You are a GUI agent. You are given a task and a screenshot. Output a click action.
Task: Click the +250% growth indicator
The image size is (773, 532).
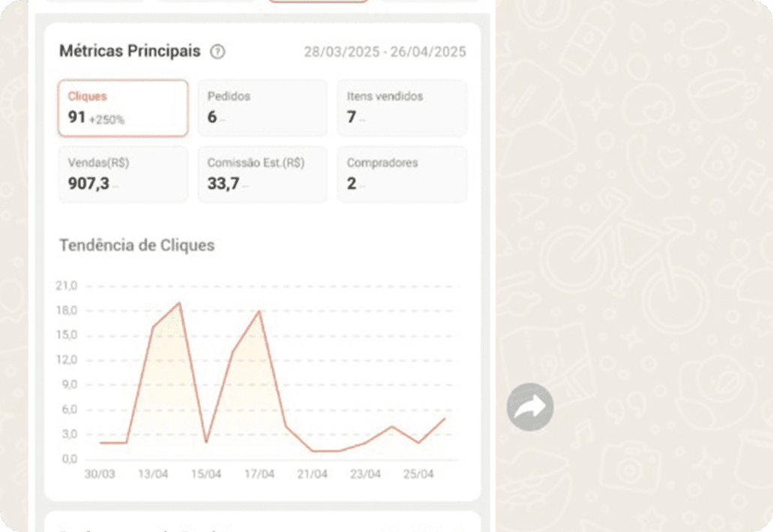point(107,120)
